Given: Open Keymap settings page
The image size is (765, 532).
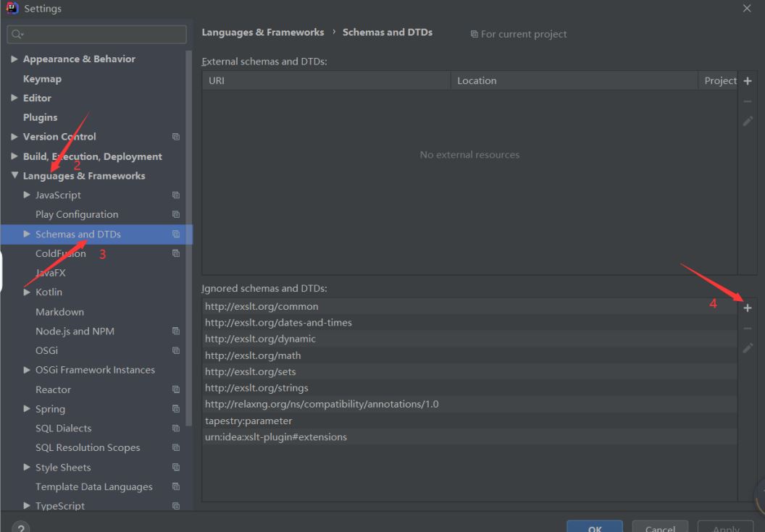Looking at the screenshot, I should pos(42,79).
